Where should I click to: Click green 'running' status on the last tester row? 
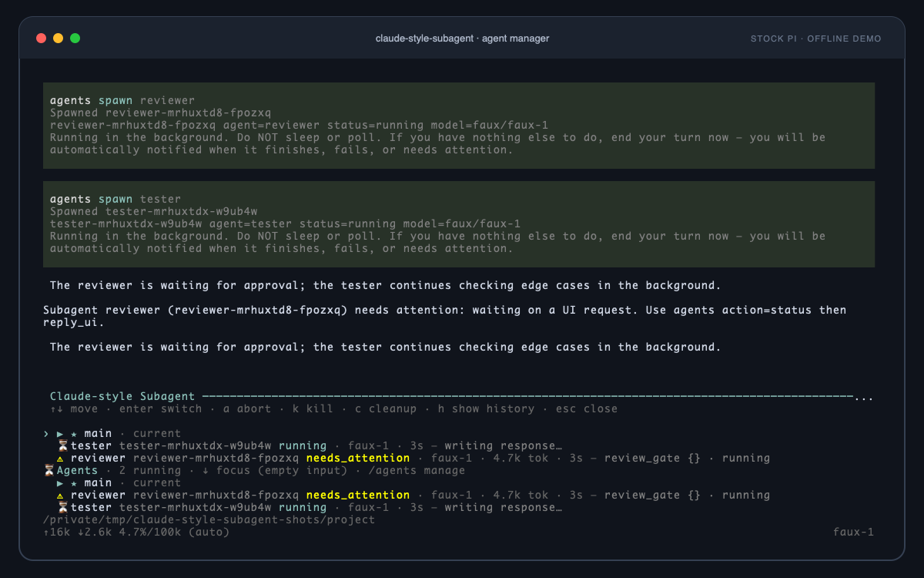click(303, 508)
